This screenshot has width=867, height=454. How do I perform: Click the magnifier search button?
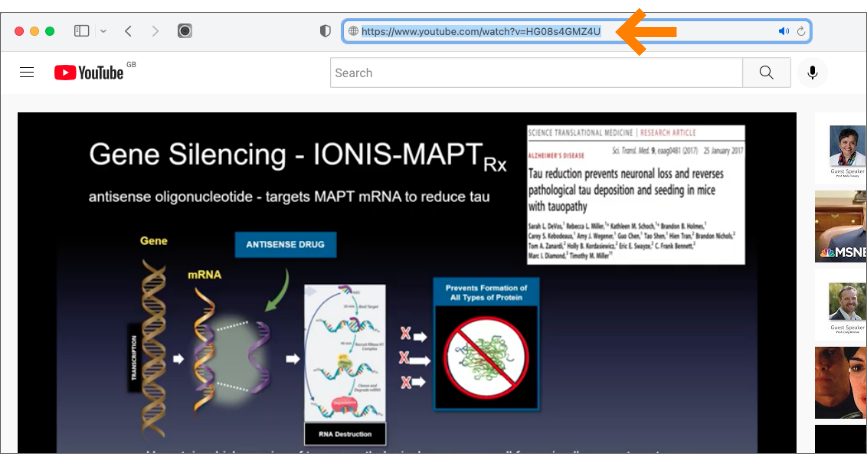(766, 72)
